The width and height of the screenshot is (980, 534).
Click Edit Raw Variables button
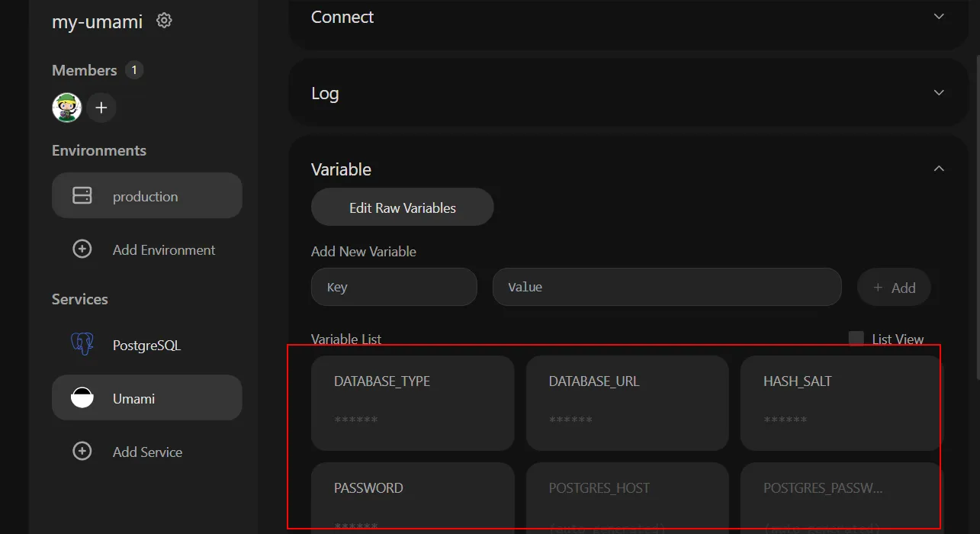(x=403, y=207)
